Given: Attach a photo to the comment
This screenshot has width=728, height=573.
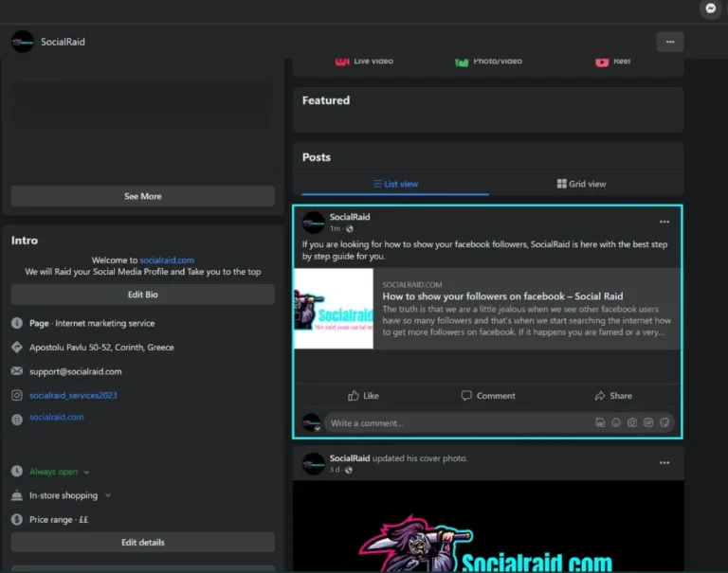Looking at the screenshot, I should [x=632, y=422].
